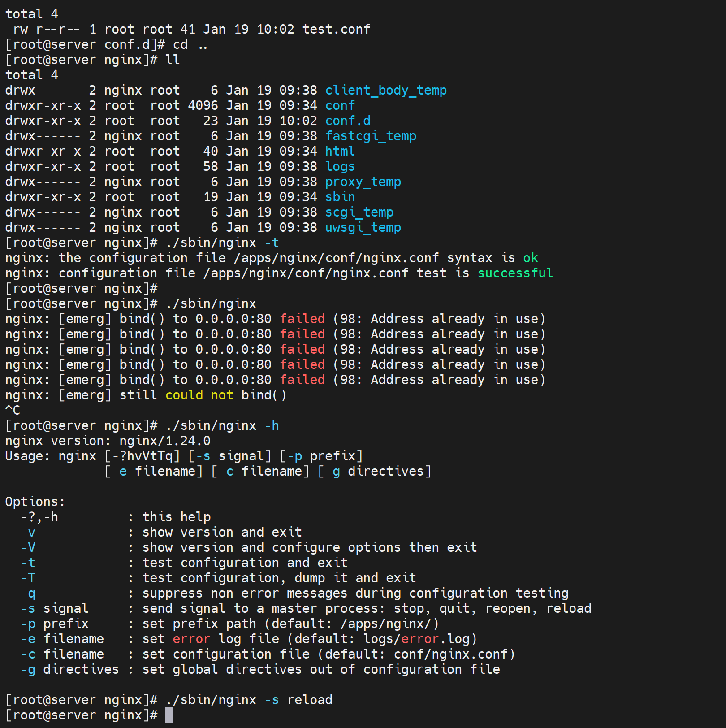Click the logs directory entry
The height and width of the screenshot is (728, 726).
(x=340, y=167)
